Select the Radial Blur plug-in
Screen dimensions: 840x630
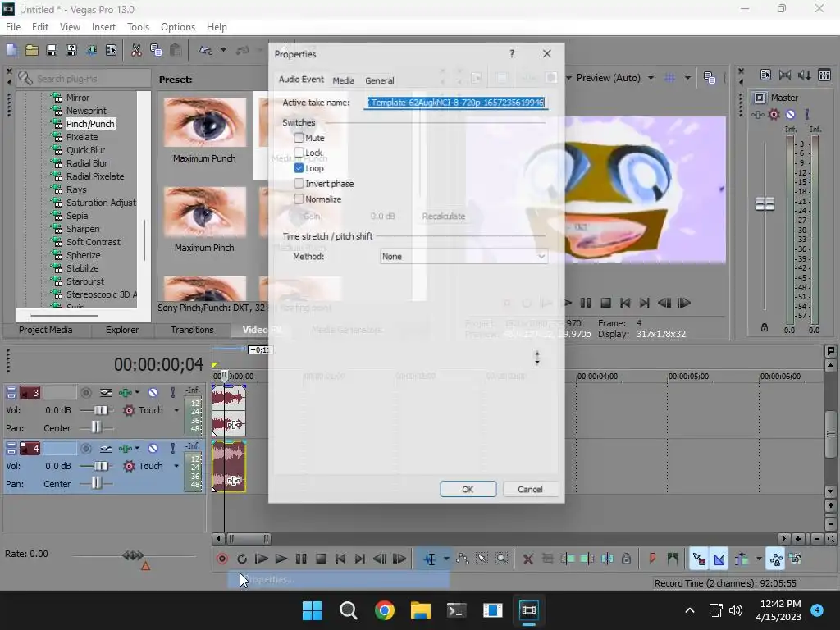point(86,163)
